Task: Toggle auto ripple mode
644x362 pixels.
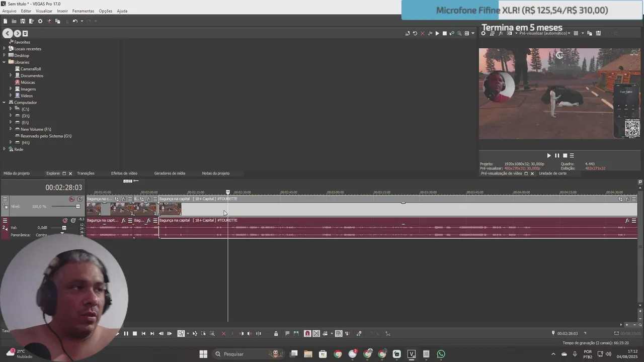Action: 325,333
